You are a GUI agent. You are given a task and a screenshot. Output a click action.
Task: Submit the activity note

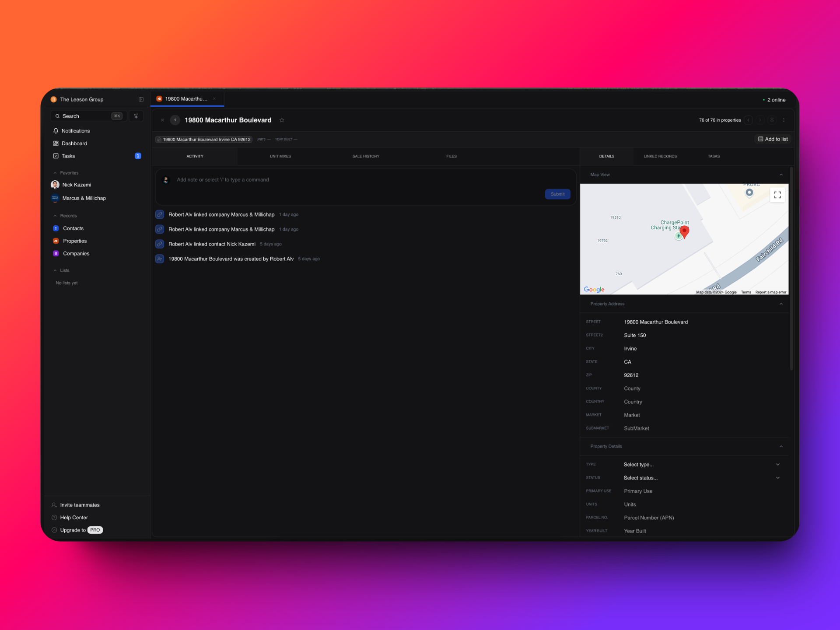pos(557,194)
